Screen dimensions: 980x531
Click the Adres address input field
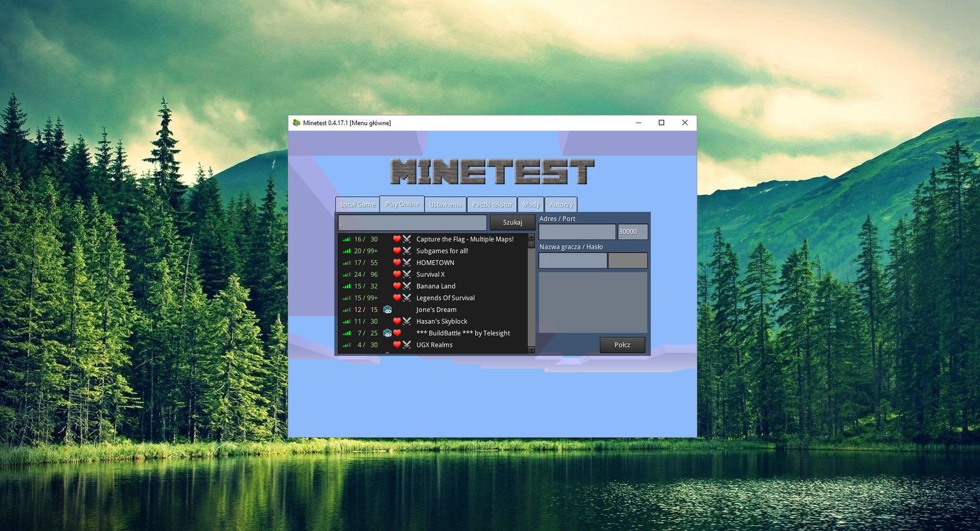[577, 231]
